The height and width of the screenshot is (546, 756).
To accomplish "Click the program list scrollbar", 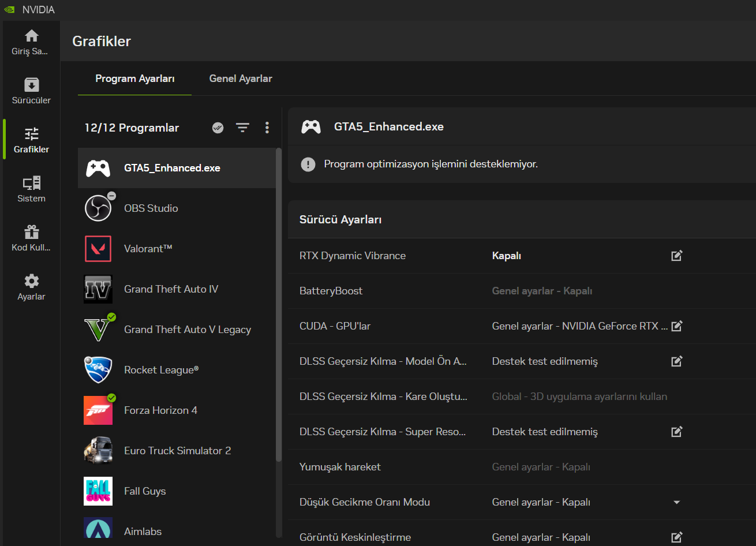I will coord(279,305).
